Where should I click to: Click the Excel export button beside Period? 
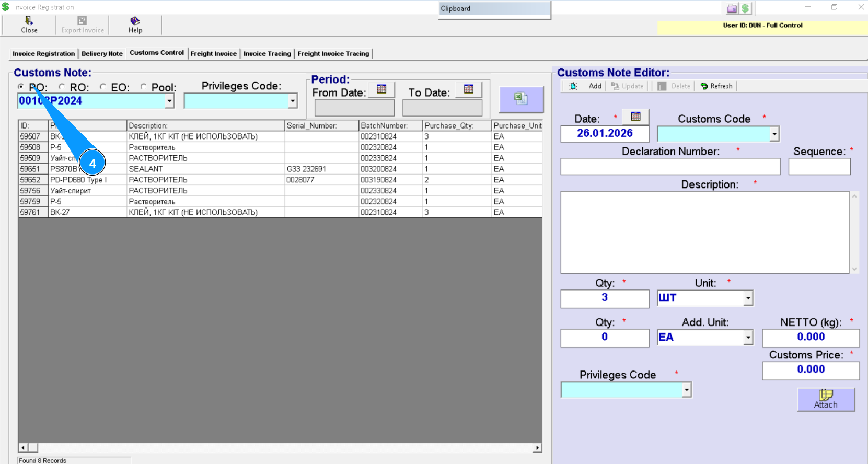[521, 99]
